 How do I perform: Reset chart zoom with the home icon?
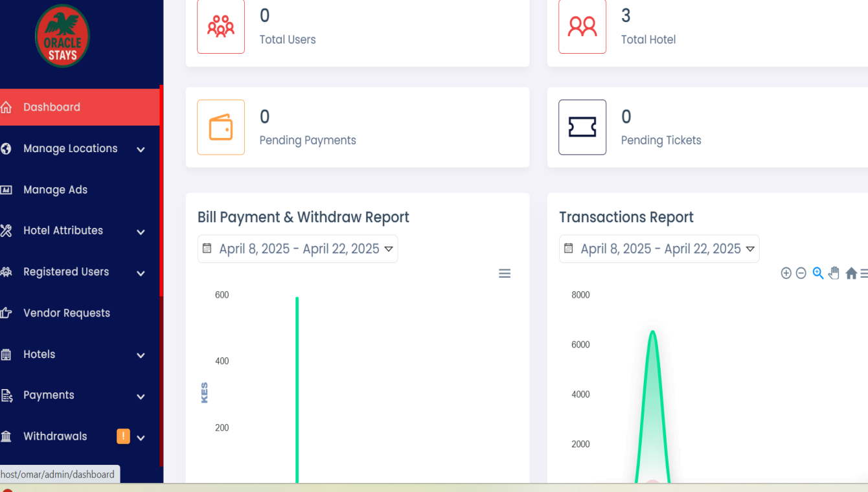(851, 273)
